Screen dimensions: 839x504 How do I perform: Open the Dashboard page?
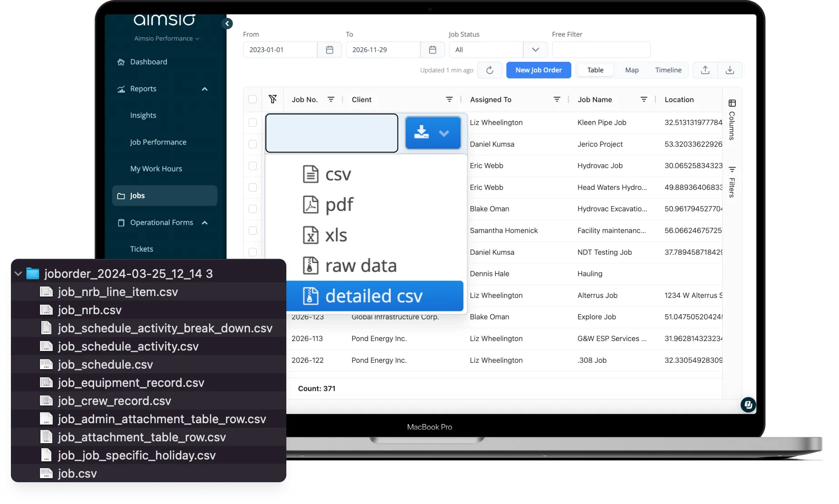click(x=149, y=62)
